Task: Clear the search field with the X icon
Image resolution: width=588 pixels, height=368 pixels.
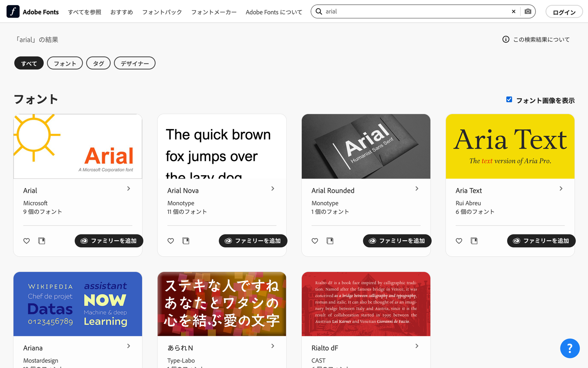Action: point(513,11)
